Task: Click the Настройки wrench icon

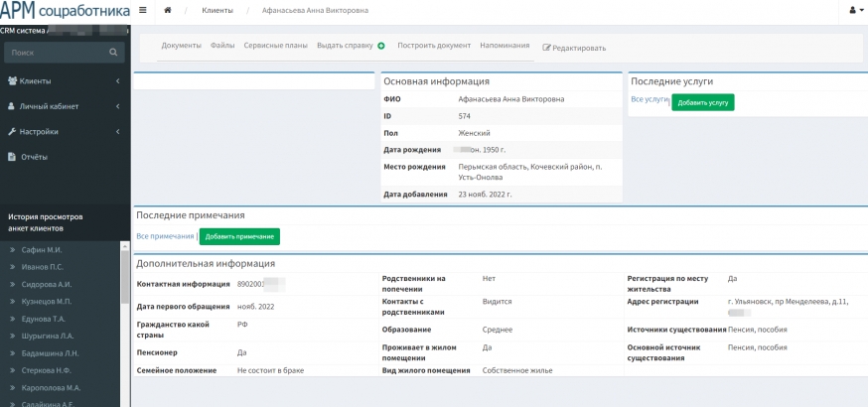Action: pyautogui.click(x=12, y=132)
